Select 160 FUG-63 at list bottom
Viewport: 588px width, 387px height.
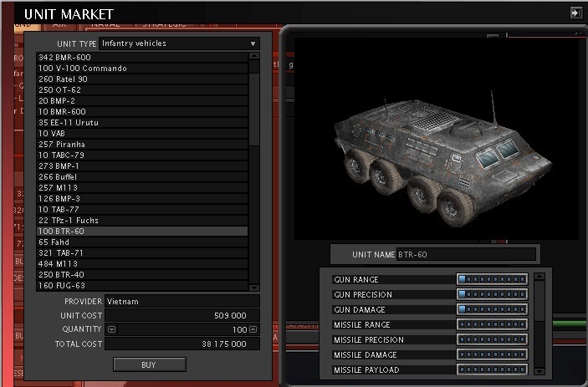coord(142,285)
